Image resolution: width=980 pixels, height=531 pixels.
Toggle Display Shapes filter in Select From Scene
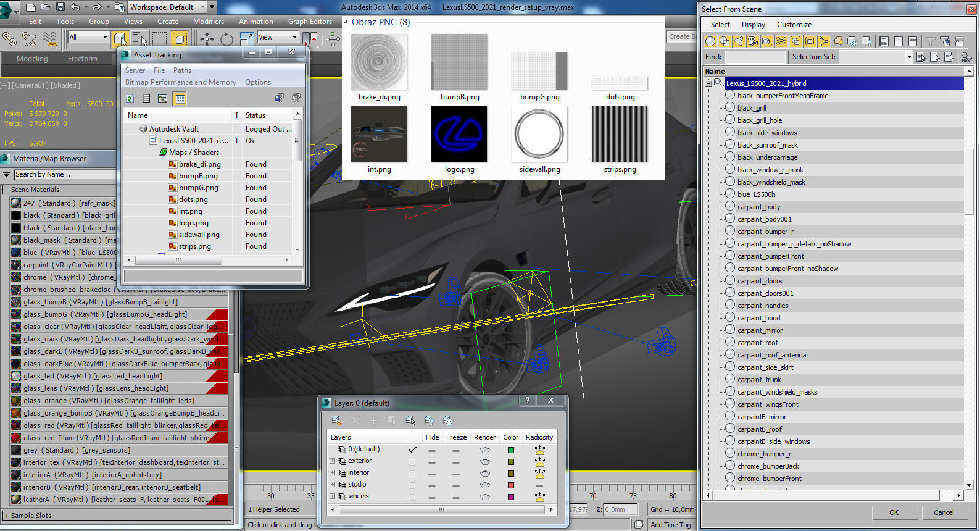pos(725,41)
